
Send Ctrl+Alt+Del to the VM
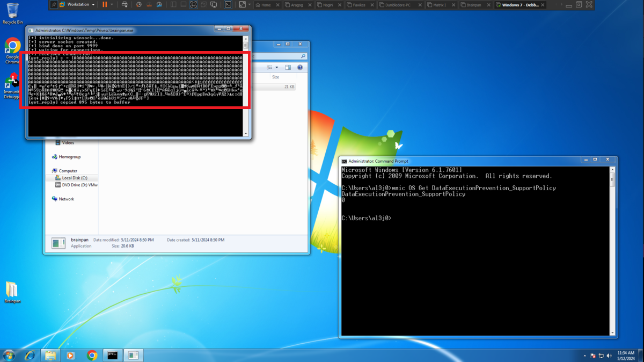pyautogui.click(x=125, y=4)
